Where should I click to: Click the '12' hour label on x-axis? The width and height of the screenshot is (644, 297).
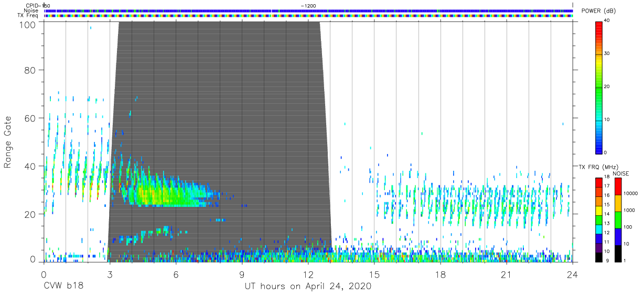click(308, 274)
